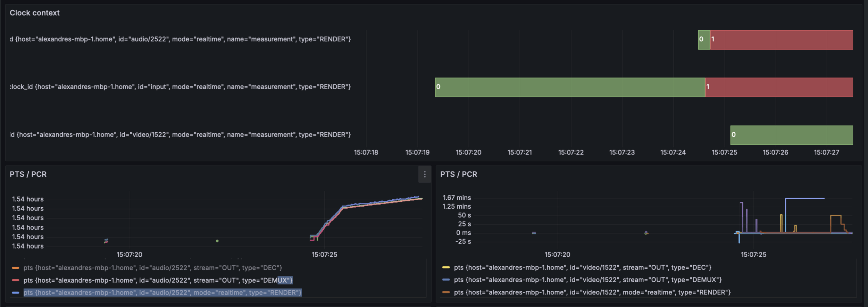868x307 pixels.
Task: Click the Clock context panel title
Action: (x=34, y=13)
